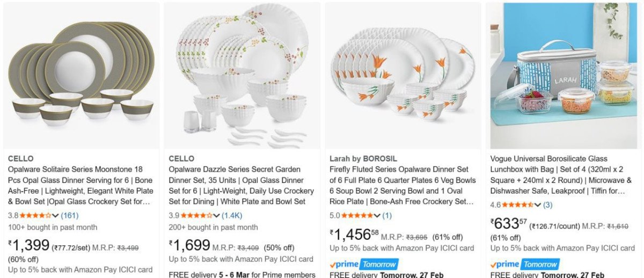Click the 5.0 star rating icons
The image size is (644, 278).
[x=357, y=215]
